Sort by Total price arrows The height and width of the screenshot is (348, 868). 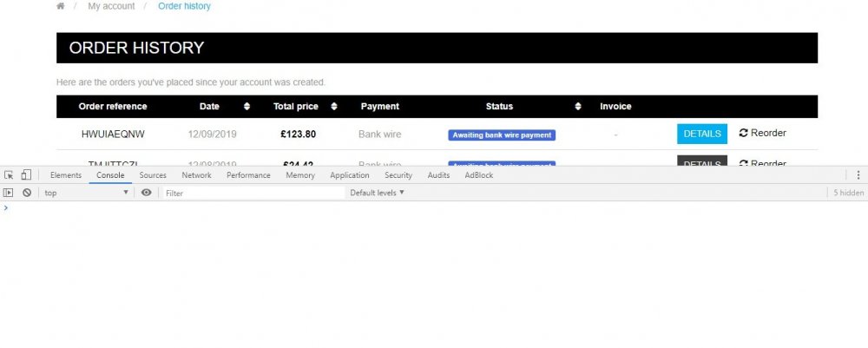[x=334, y=106]
